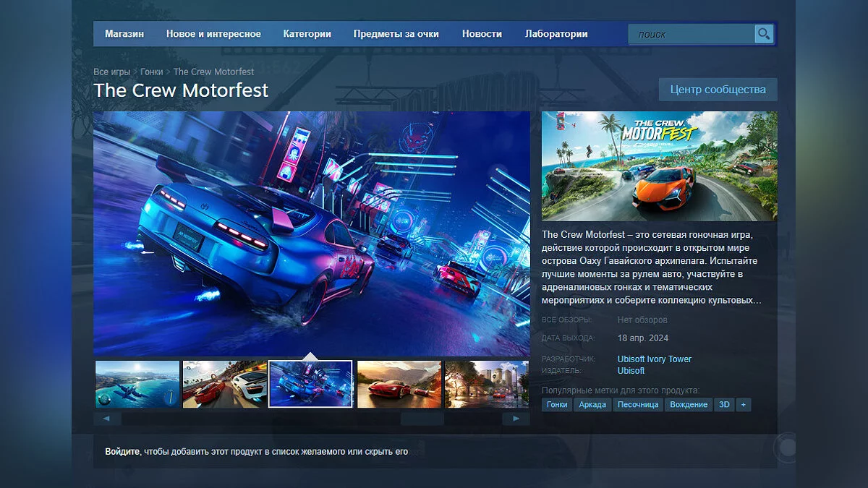
Task: Open publisher Ubisoft link
Action: 631,371
